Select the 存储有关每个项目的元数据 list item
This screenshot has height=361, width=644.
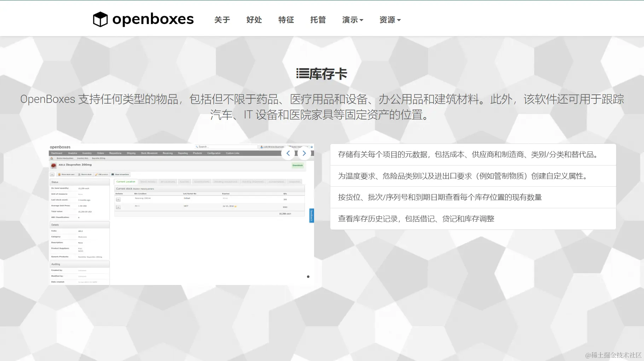click(473, 155)
